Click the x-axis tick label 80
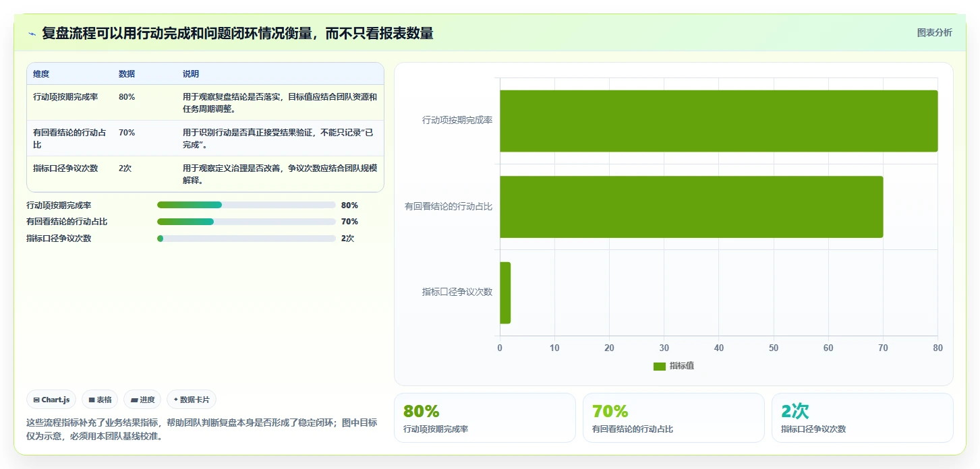 pyautogui.click(x=938, y=348)
